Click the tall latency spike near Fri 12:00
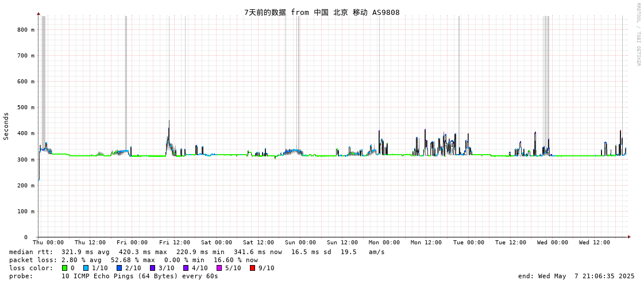The image size is (644, 284). coord(169,137)
